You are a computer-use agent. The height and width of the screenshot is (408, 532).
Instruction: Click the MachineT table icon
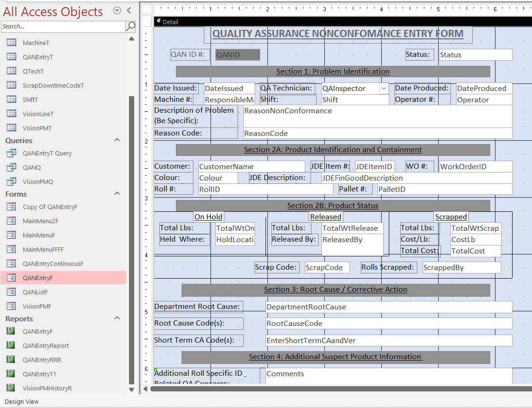coord(11,42)
